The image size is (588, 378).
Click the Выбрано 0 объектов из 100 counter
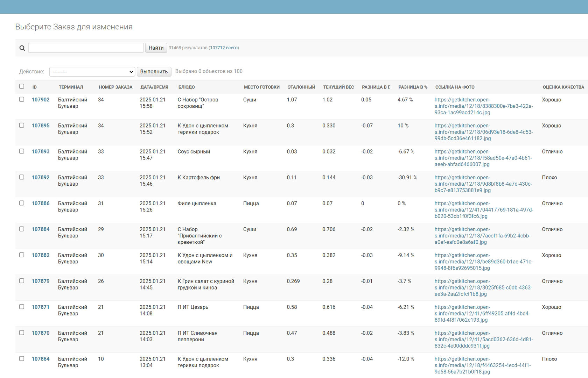pos(209,71)
